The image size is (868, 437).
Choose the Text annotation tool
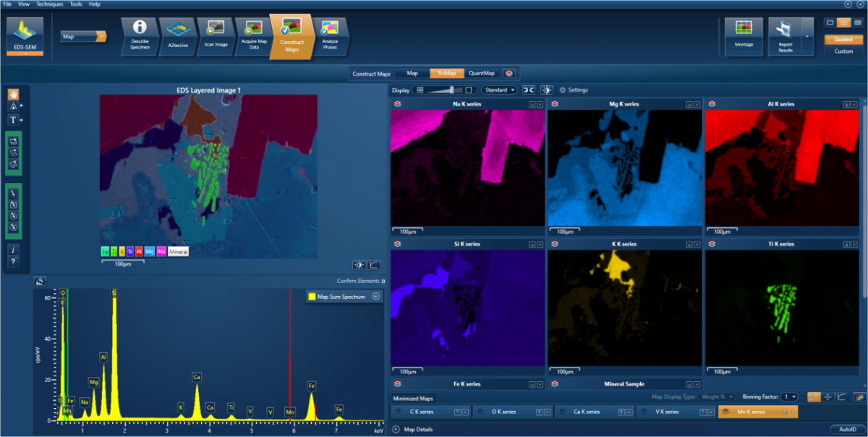tap(13, 119)
